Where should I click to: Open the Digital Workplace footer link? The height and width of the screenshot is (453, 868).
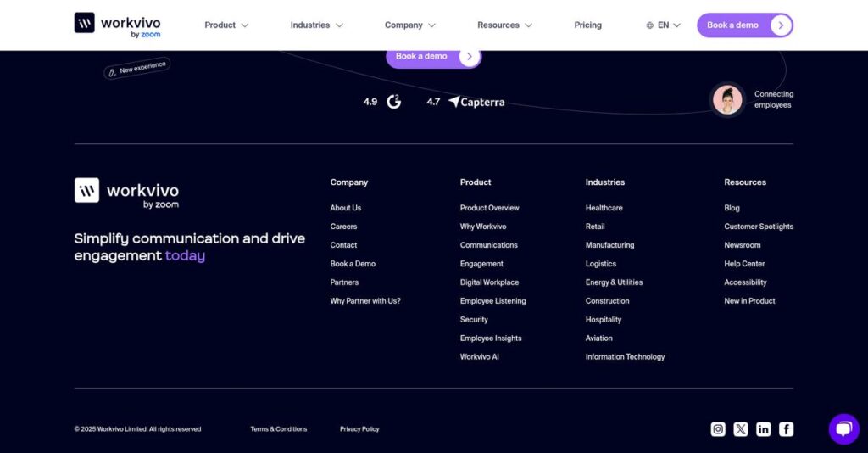tap(489, 282)
